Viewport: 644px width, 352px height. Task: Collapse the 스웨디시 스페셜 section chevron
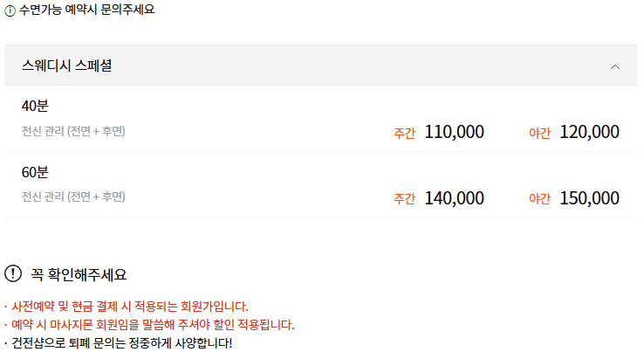click(615, 66)
